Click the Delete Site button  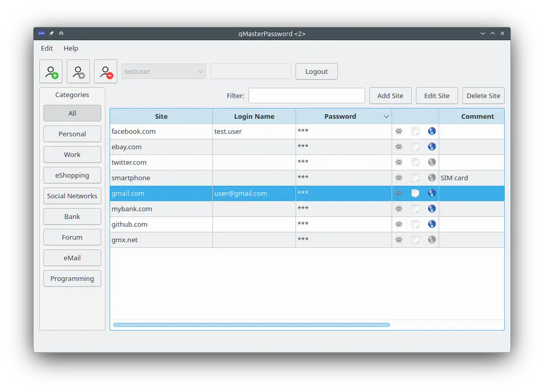(483, 96)
